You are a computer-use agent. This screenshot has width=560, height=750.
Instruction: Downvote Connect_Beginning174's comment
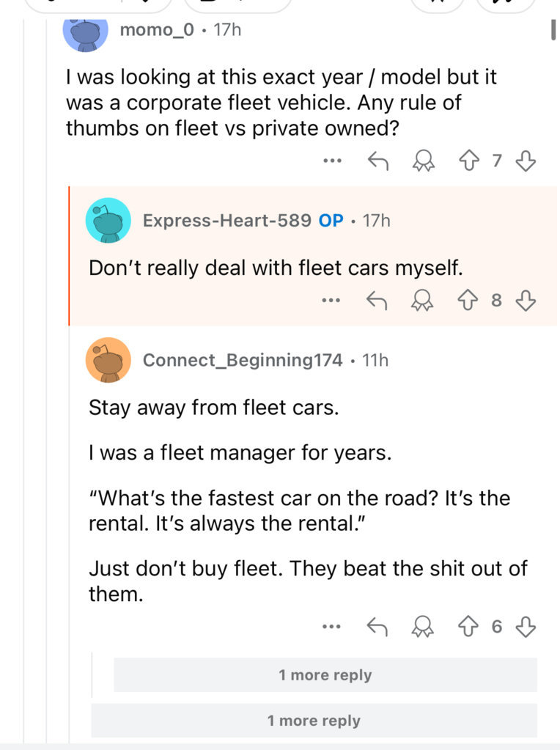526,626
